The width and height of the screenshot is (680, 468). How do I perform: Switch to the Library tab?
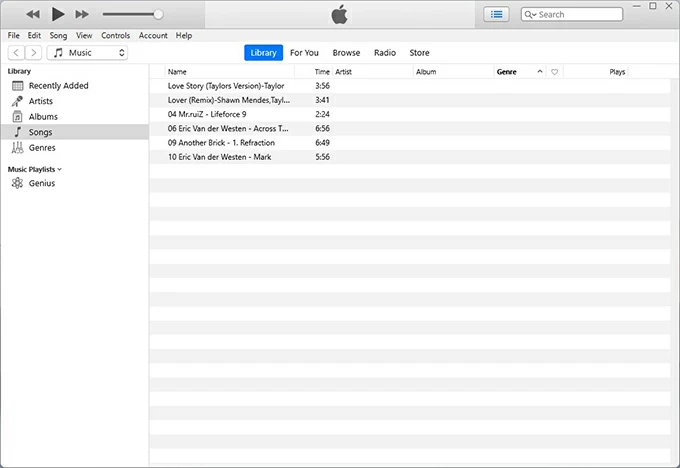[x=263, y=53]
